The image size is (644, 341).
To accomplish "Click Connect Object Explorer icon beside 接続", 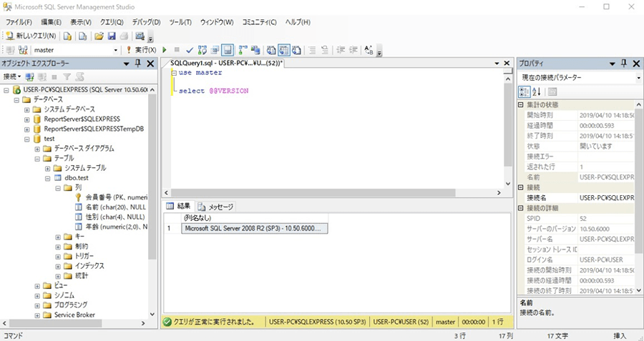I will [x=29, y=76].
